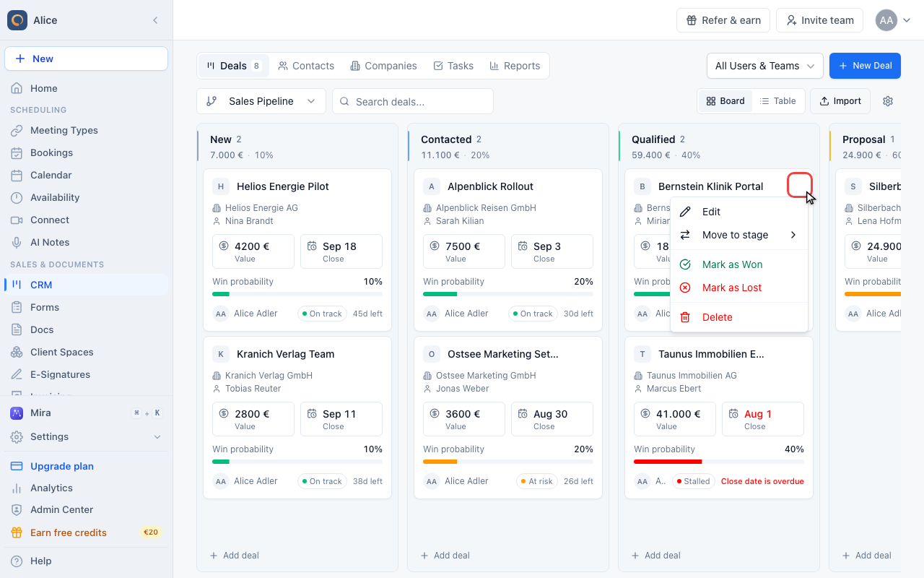The height and width of the screenshot is (578, 924).
Task: Open the Upgrade plan link
Action: [x=86, y=466]
